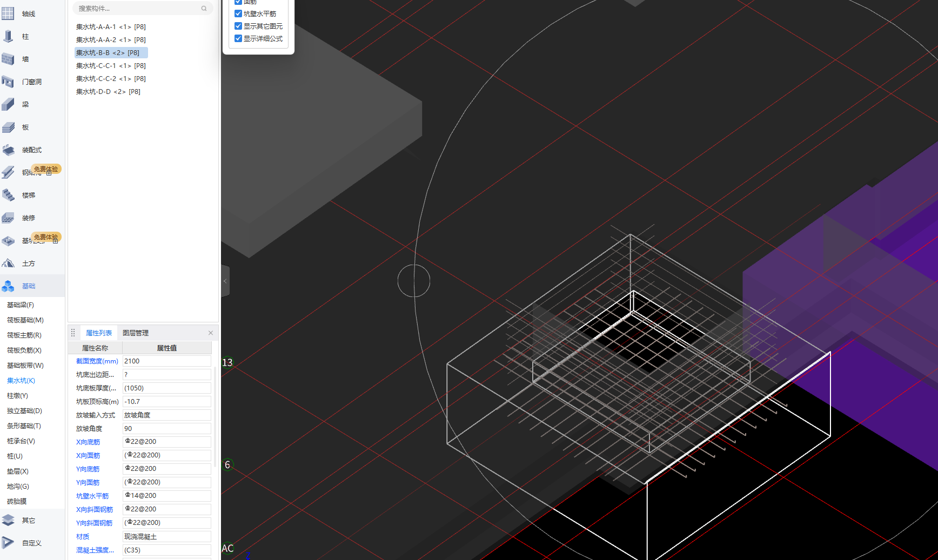Open the 自定义 custom category icon

click(8, 543)
